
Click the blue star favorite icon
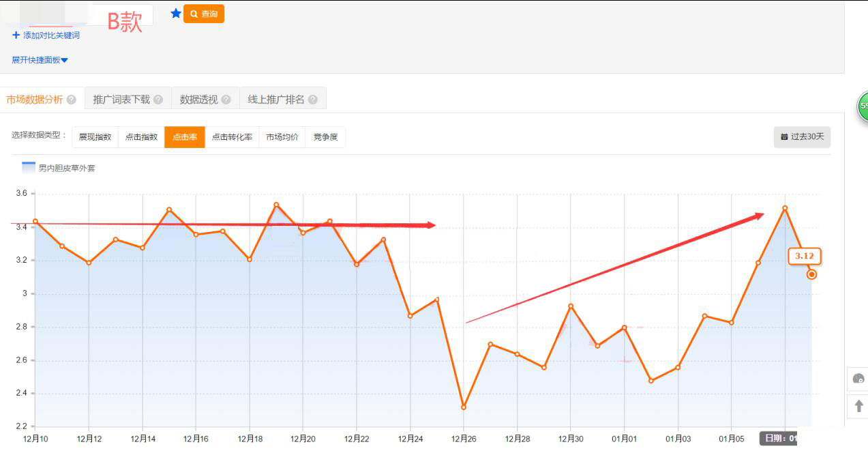click(x=176, y=13)
